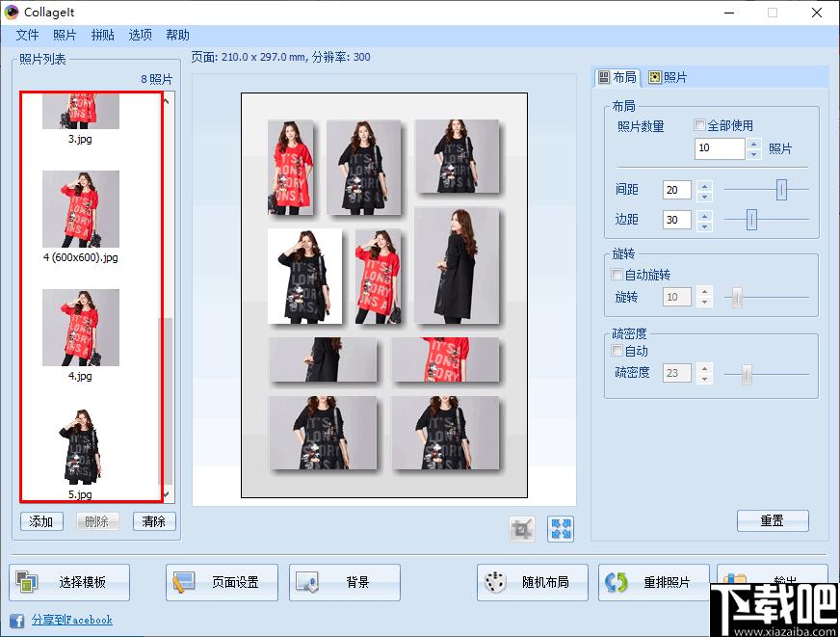The height and width of the screenshot is (637, 840).
Task: Click 疏密度 stepper up arrow
Action: [704, 368]
